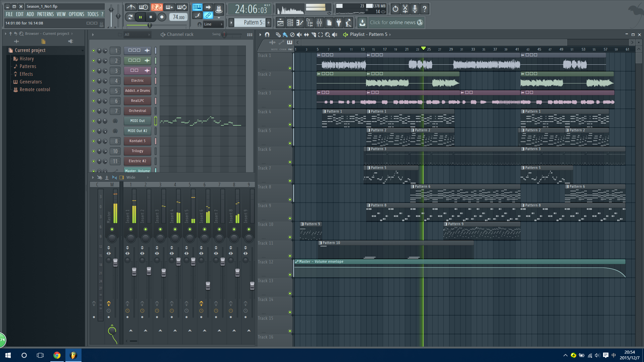Open the ADD menu
This screenshot has width=644, height=362.
(x=30, y=14)
